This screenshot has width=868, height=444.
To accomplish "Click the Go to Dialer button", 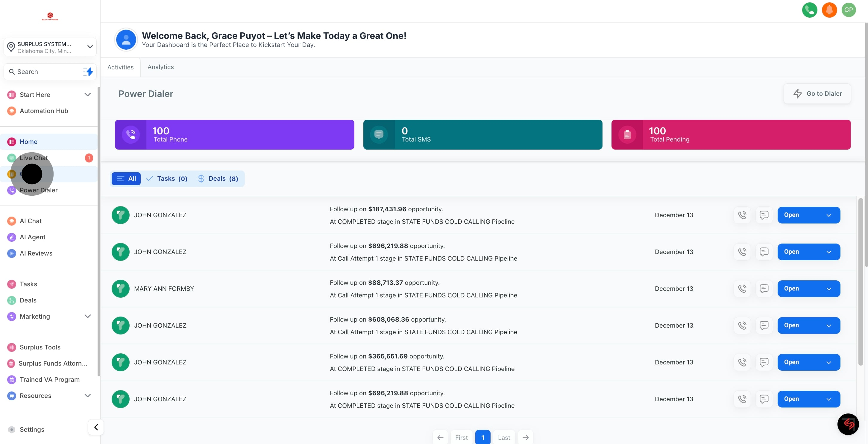I will (x=817, y=94).
